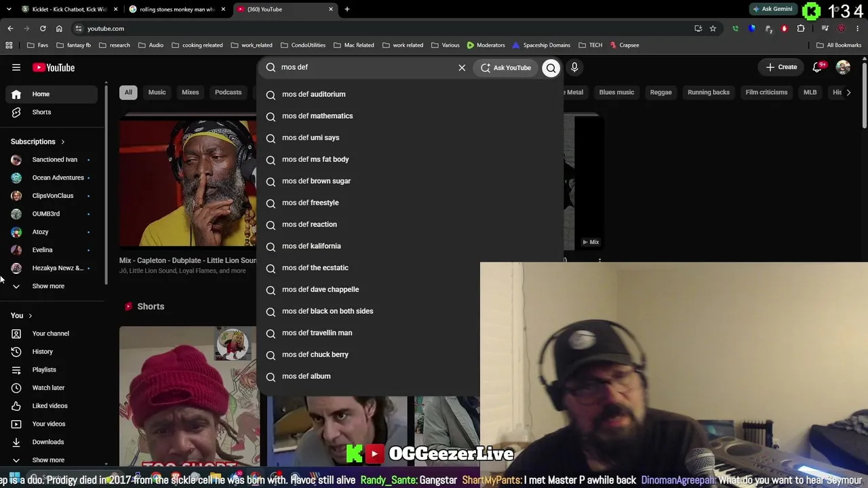Select the MLB filter chip

click(x=810, y=92)
